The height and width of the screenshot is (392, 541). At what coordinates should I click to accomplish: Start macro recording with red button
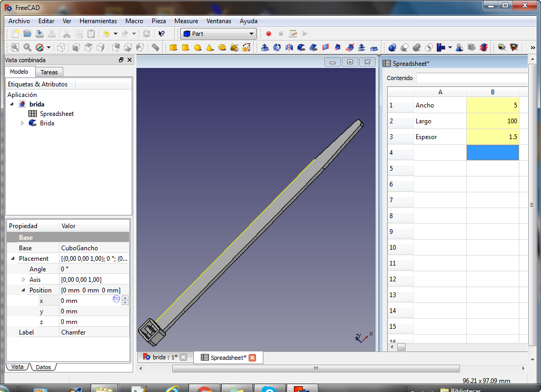pyautogui.click(x=269, y=34)
